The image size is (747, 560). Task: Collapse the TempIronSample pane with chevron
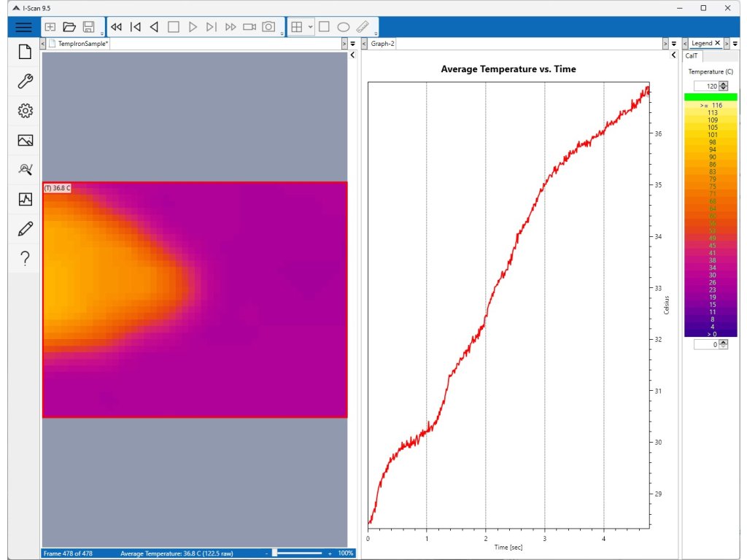coord(352,55)
